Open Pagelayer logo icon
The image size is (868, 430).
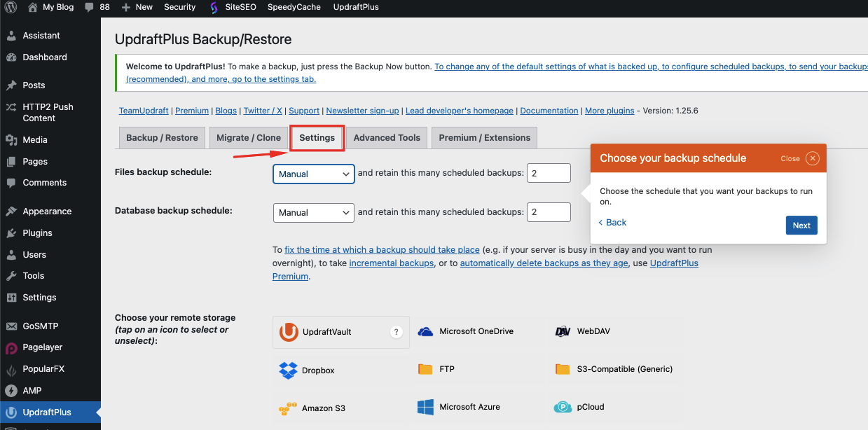coord(11,348)
